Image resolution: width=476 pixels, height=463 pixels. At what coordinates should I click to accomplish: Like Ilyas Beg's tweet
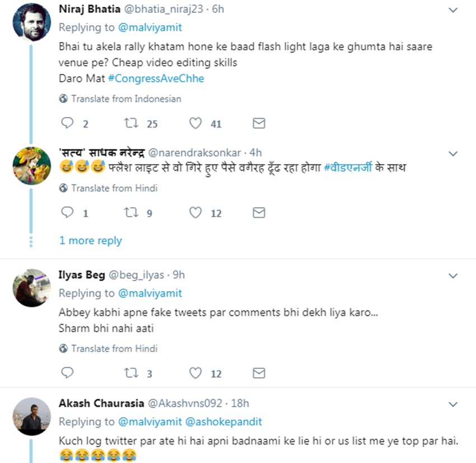(195, 373)
